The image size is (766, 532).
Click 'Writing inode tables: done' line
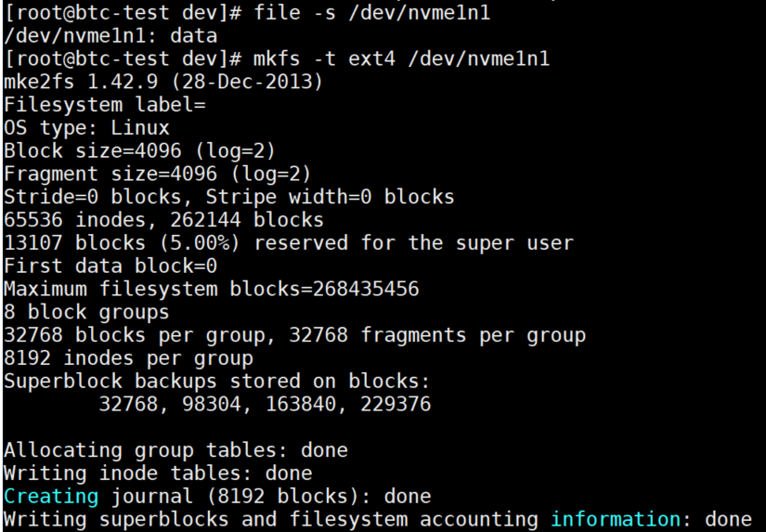158,473
